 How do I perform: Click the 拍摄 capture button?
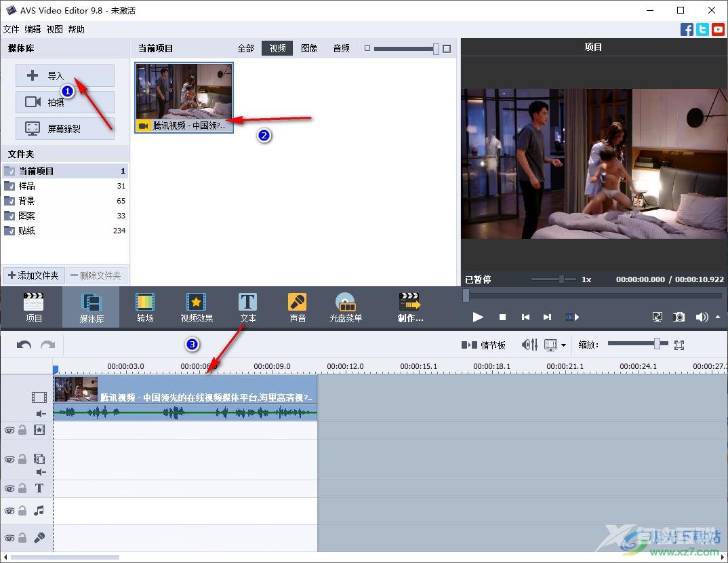click(65, 102)
